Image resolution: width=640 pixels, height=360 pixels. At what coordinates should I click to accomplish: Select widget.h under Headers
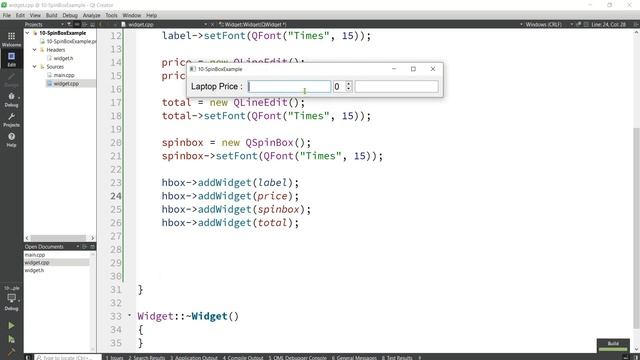coord(60,58)
